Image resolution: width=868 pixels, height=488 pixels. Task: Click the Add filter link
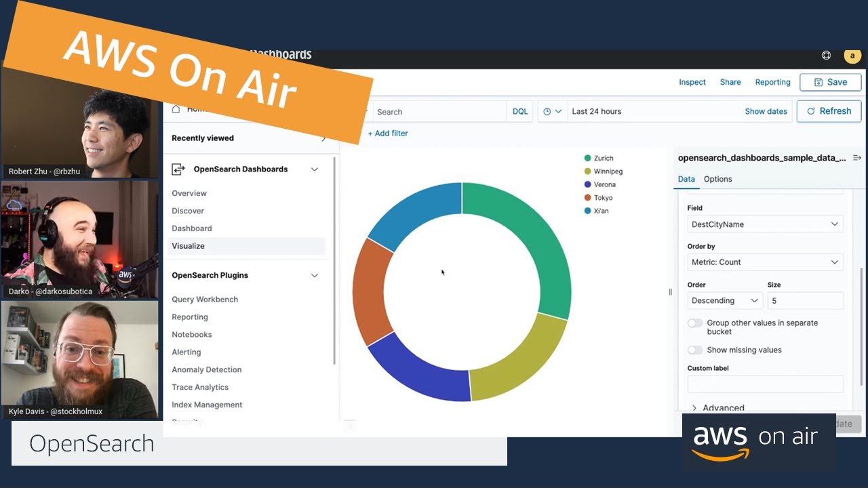click(x=388, y=134)
